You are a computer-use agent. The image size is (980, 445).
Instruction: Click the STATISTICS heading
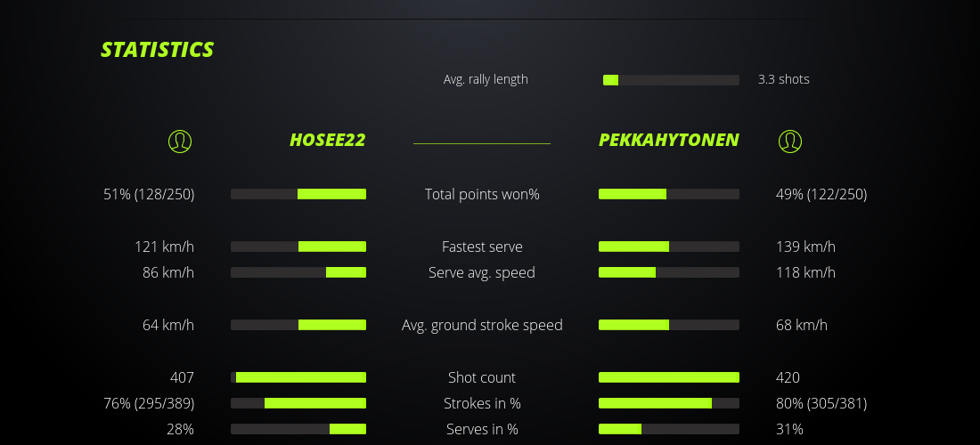(x=158, y=50)
